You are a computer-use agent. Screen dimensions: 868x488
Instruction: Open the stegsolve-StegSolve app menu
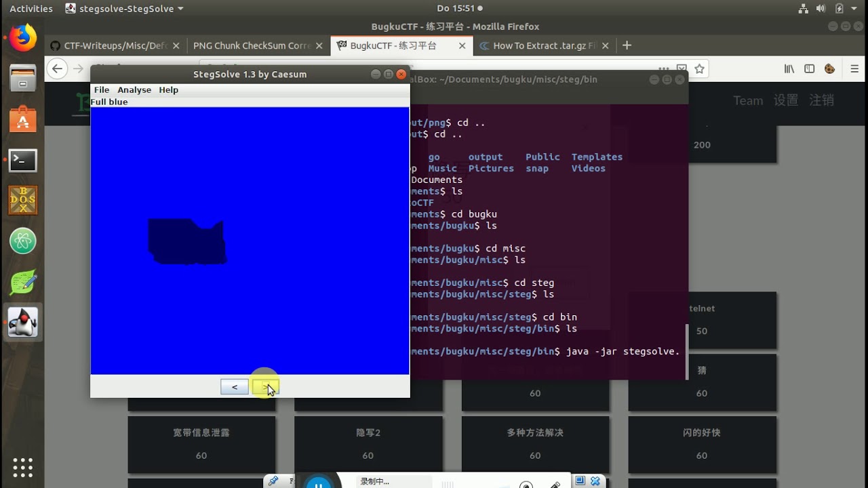pos(125,9)
